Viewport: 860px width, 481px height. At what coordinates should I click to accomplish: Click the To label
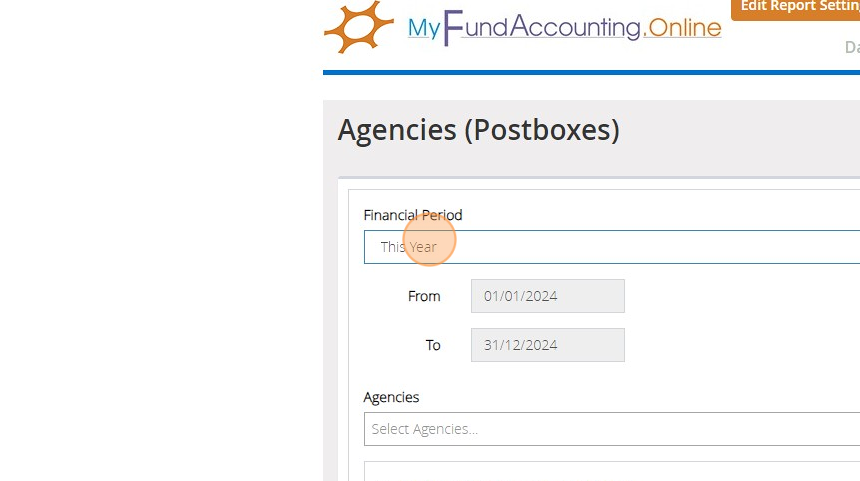pyautogui.click(x=433, y=345)
